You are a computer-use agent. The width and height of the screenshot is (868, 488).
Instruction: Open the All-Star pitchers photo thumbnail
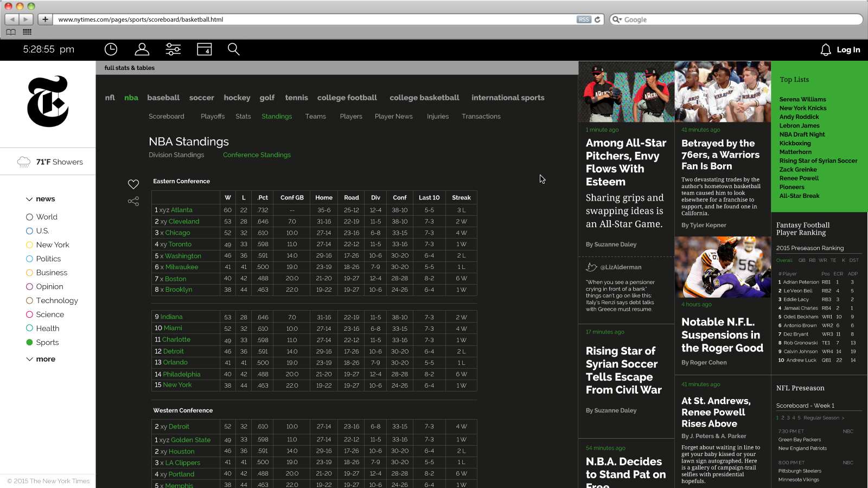[x=626, y=92]
